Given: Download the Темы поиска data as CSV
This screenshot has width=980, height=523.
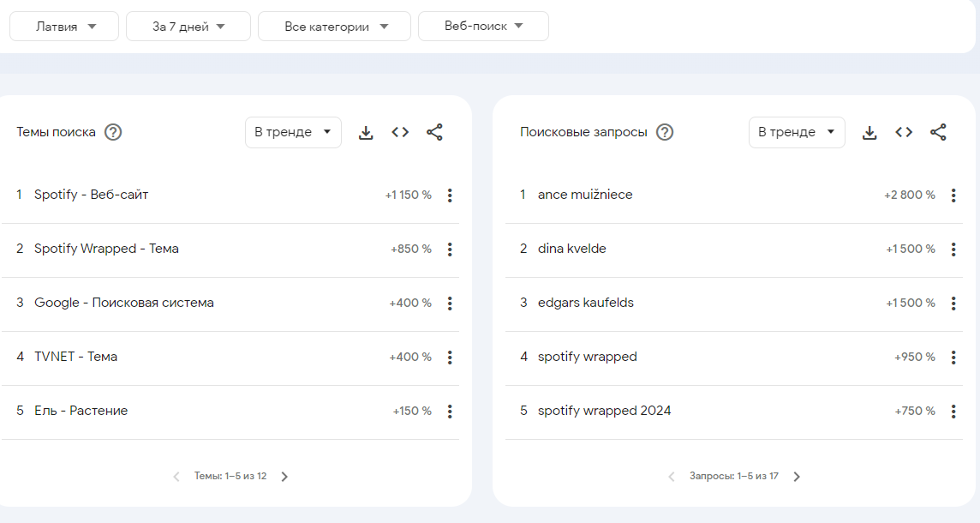Looking at the screenshot, I should (366, 133).
